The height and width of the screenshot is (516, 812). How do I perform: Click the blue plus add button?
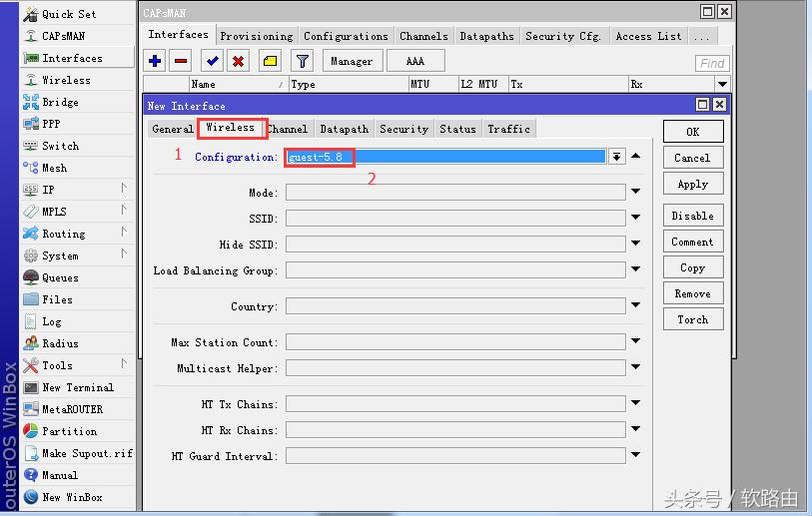(155, 61)
